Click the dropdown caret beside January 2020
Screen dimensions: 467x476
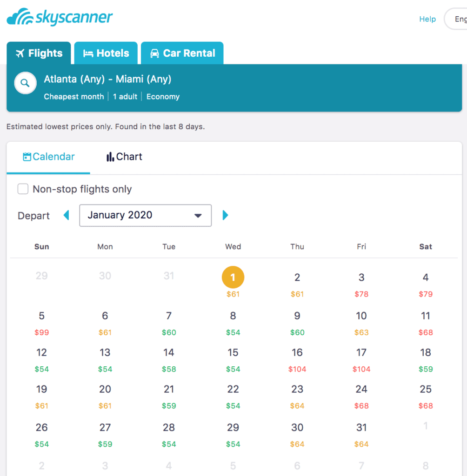199,215
